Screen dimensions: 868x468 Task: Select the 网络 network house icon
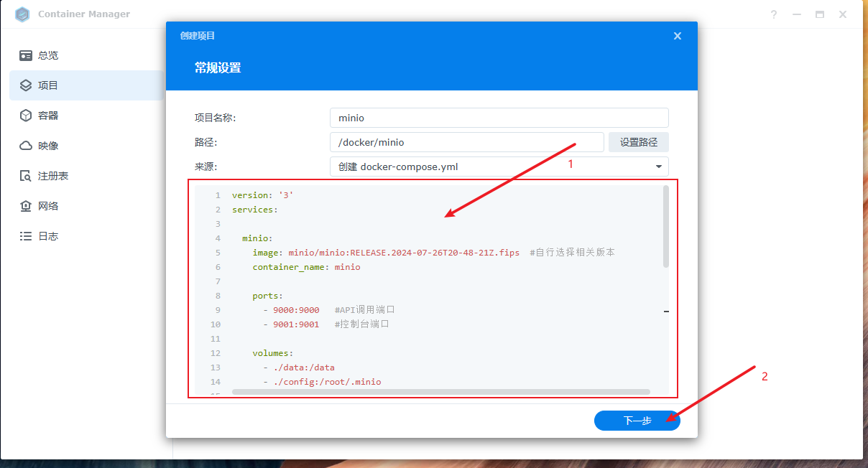(x=26, y=206)
